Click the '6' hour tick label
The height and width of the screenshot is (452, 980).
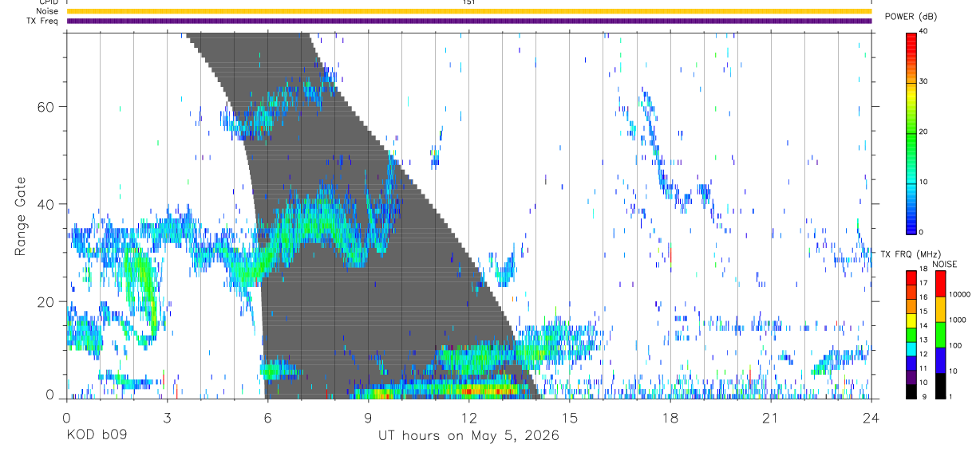(x=267, y=417)
